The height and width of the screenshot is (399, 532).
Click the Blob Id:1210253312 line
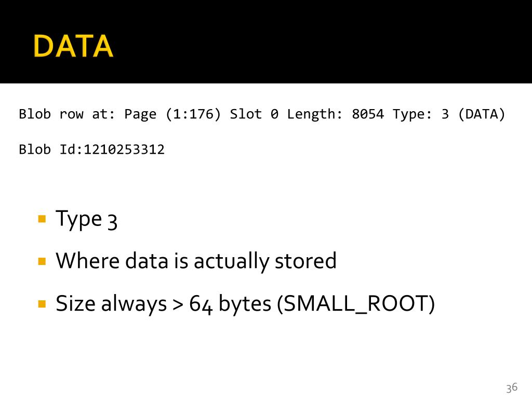click(91, 149)
